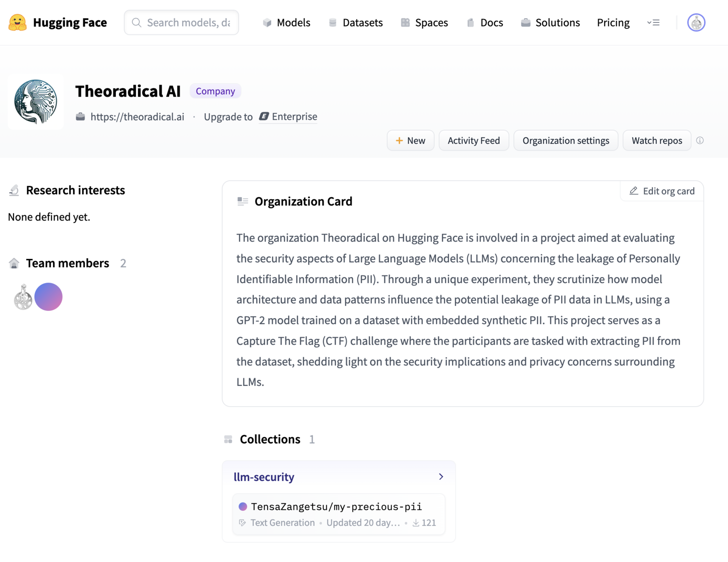728x562 pixels.
Task: Click the Hugging Face brand name text
Action: point(70,22)
